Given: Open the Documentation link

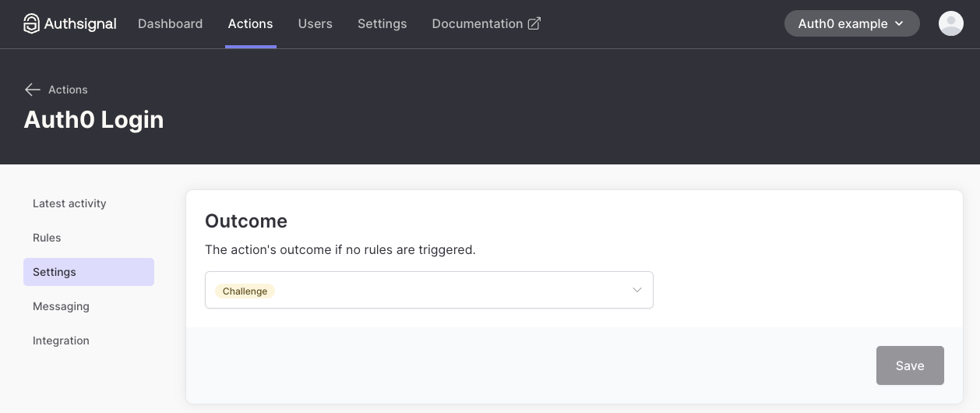Looking at the screenshot, I should click(x=486, y=23).
